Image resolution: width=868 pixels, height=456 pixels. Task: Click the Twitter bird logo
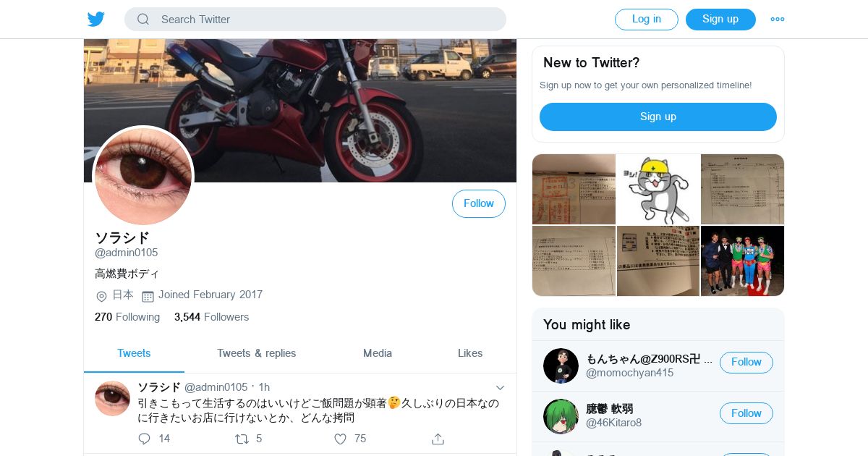tap(96, 20)
